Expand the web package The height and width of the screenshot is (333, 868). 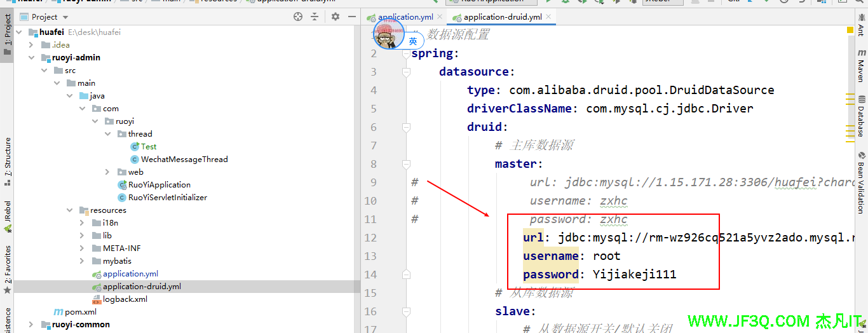tap(109, 172)
